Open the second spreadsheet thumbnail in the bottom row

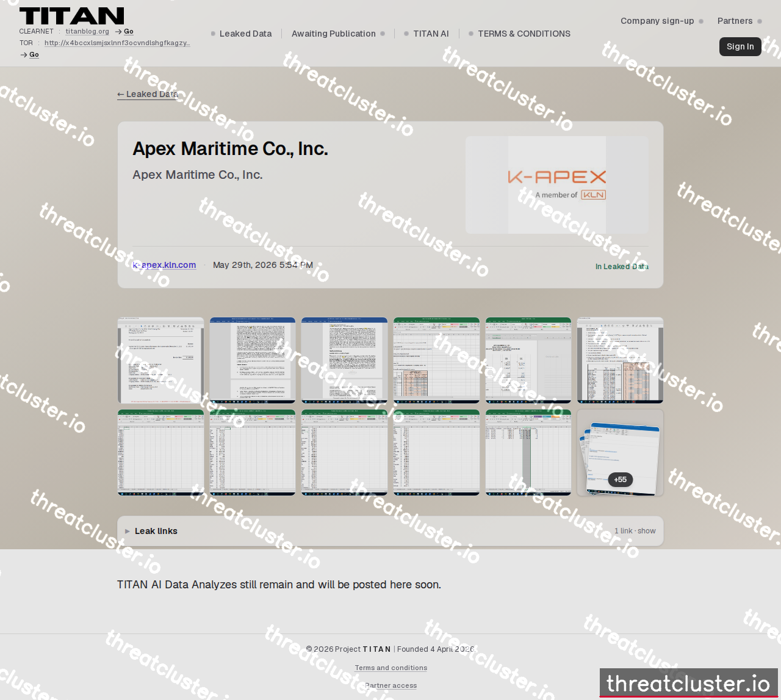253,452
